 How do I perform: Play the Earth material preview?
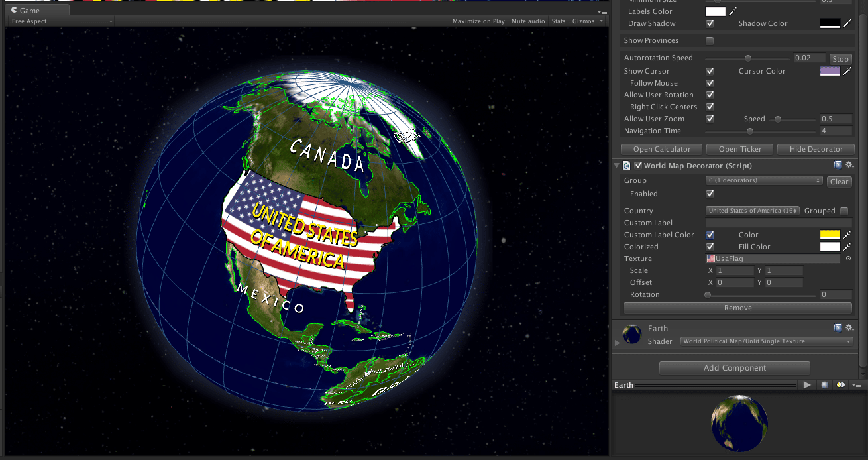(x=807, y=385)
